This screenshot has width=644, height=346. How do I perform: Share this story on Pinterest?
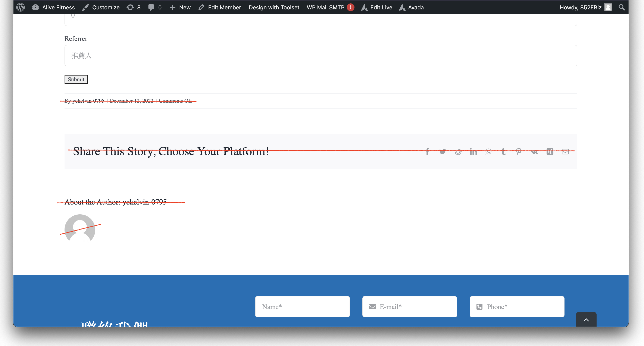pyautogui.click(x=519, y=152)
